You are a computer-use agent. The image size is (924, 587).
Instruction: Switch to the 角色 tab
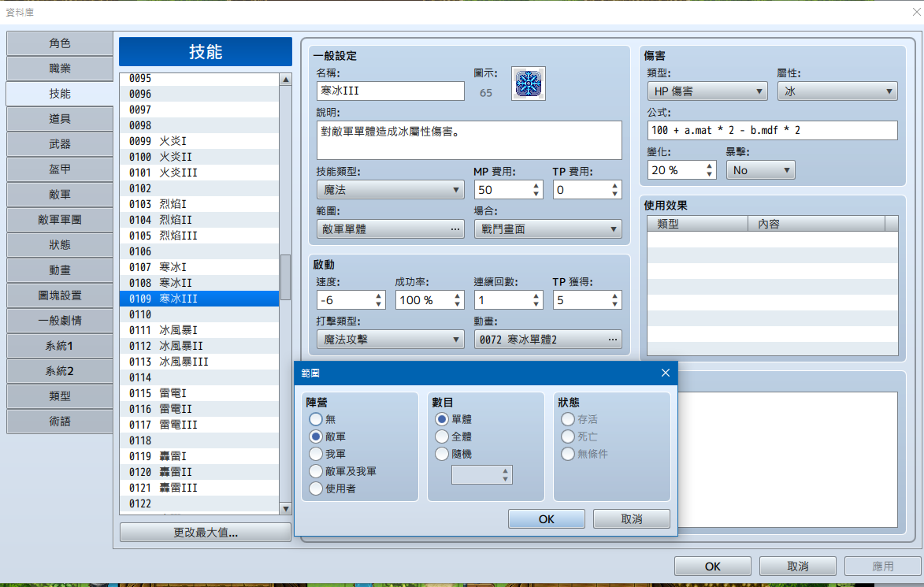pos(60,43)
